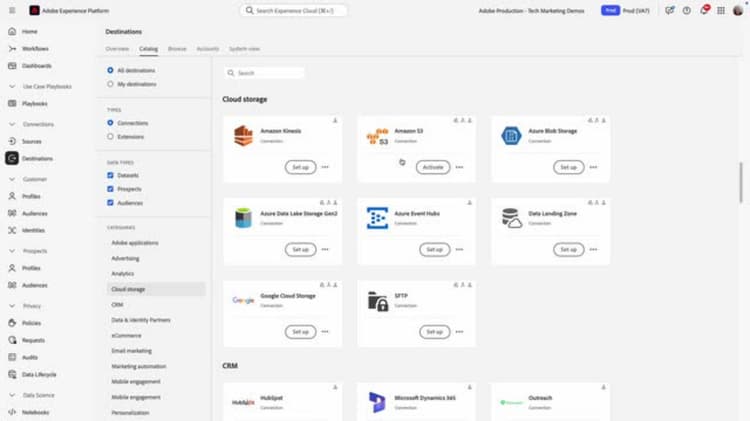The height and width of the screenshot is (421, 750).
Task: Select the Extensions type radio button
Action: (110, 137)
